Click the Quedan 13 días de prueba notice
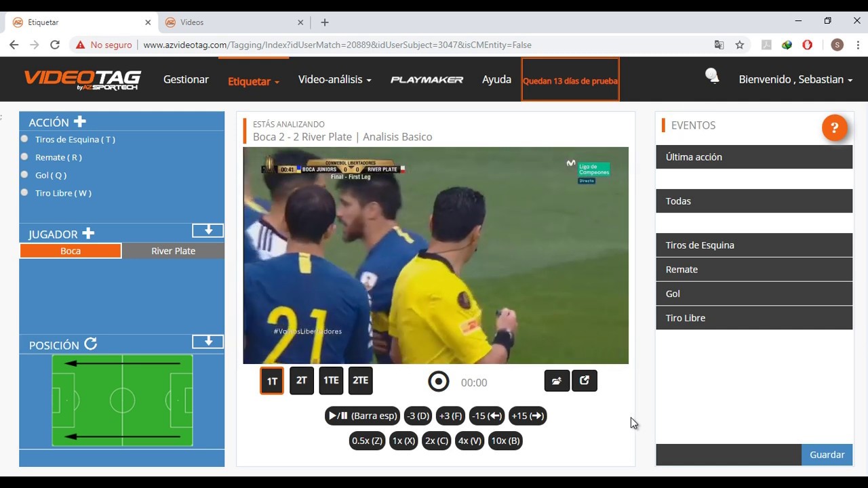868x488 pixels. point(570,80)
